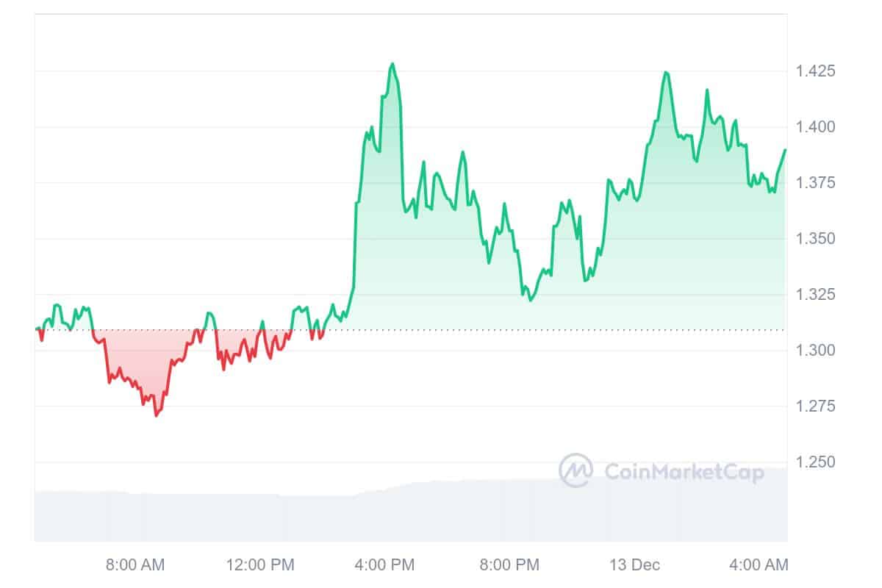The width and height of the screenshot is (882, 588).
Task: Click the 4:00 PM time label
Action: [385, 565]
